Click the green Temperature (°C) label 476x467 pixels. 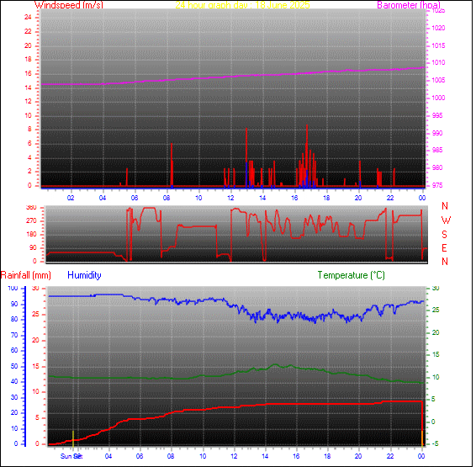pos(352,275)
